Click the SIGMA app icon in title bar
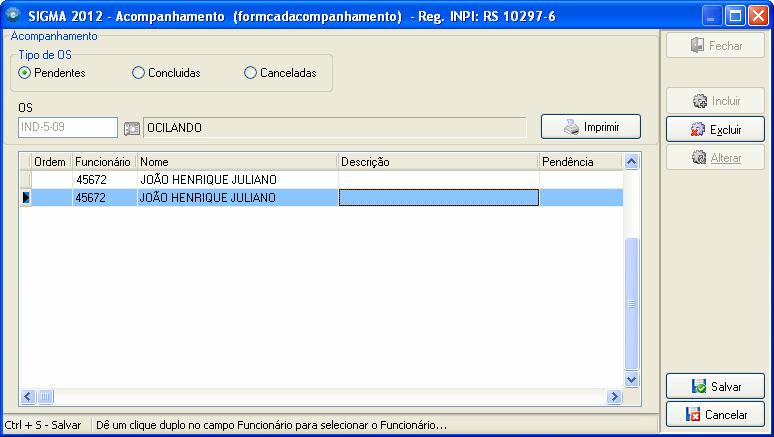774x437 pixels. click(x=12, y=15)
